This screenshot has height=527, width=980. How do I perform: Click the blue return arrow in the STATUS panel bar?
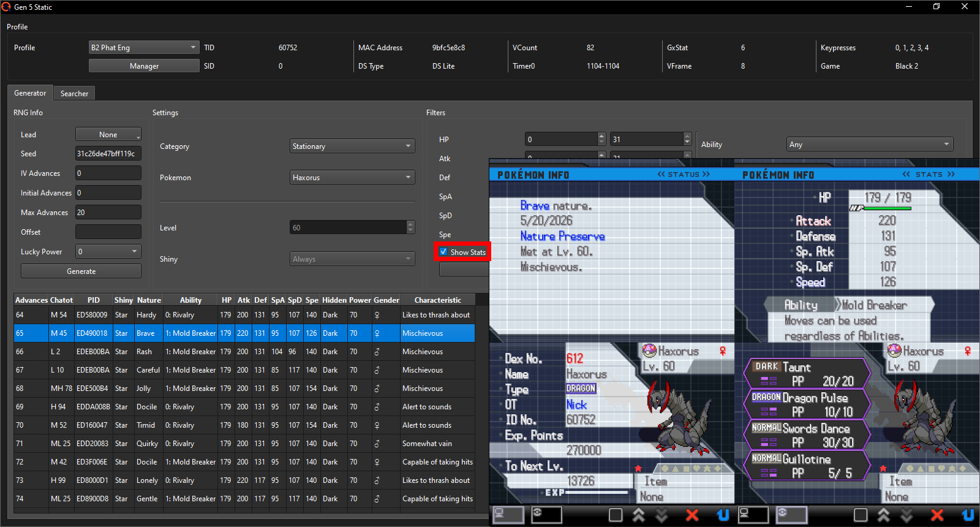point(723,515)
